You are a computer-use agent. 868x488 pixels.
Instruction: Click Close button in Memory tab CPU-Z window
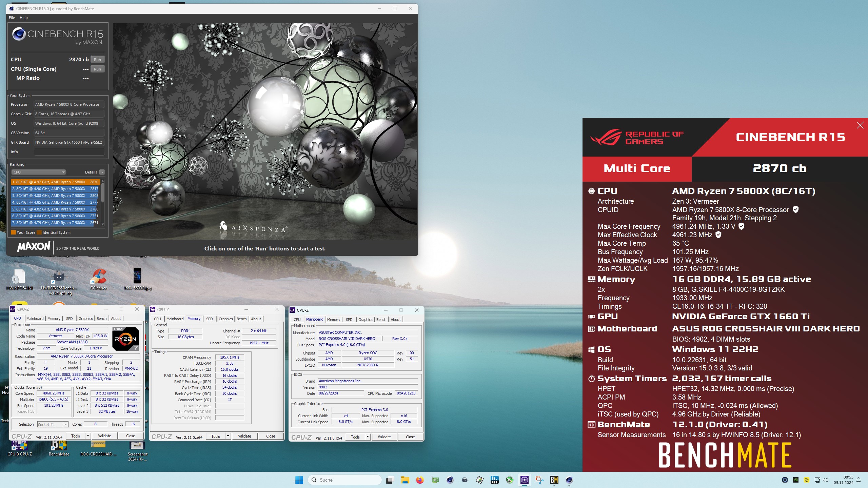tap(271, 436)
